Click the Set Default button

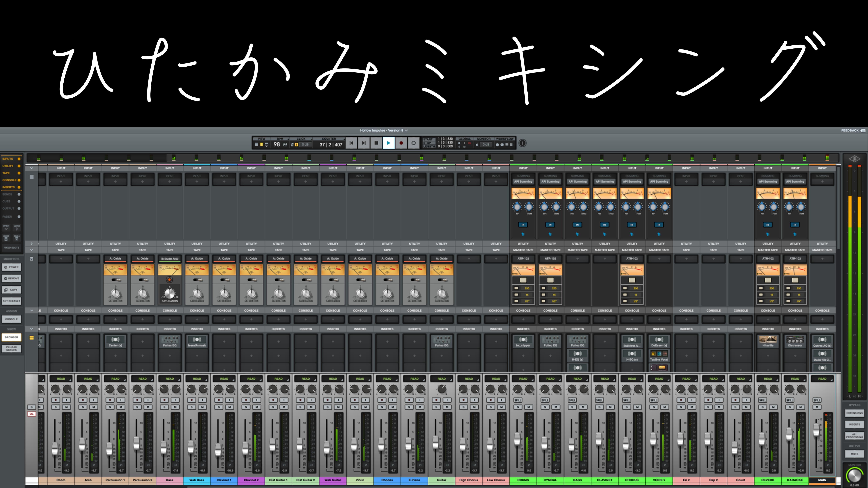coord(12,301)
